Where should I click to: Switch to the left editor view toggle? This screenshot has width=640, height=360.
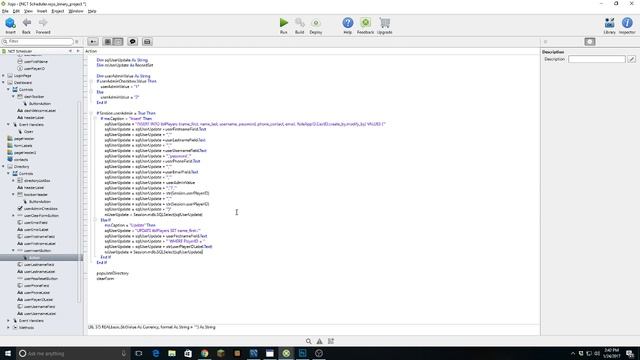point(108,42)
